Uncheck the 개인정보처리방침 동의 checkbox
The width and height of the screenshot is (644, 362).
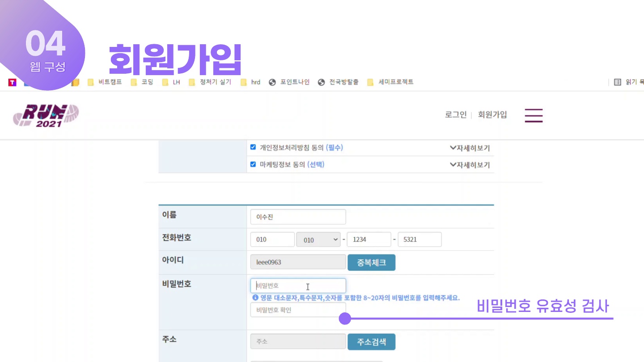(x=253, y=147)
